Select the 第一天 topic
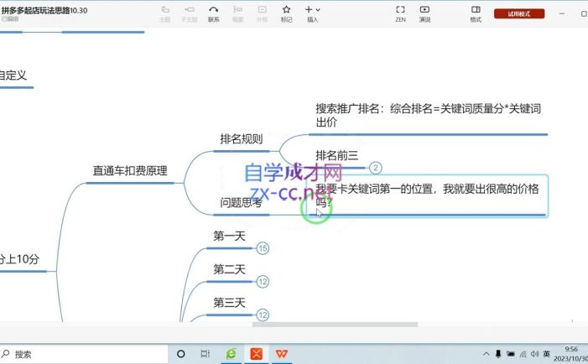The width and height of the screenshot is (588, 364). [x=229, y=236]
